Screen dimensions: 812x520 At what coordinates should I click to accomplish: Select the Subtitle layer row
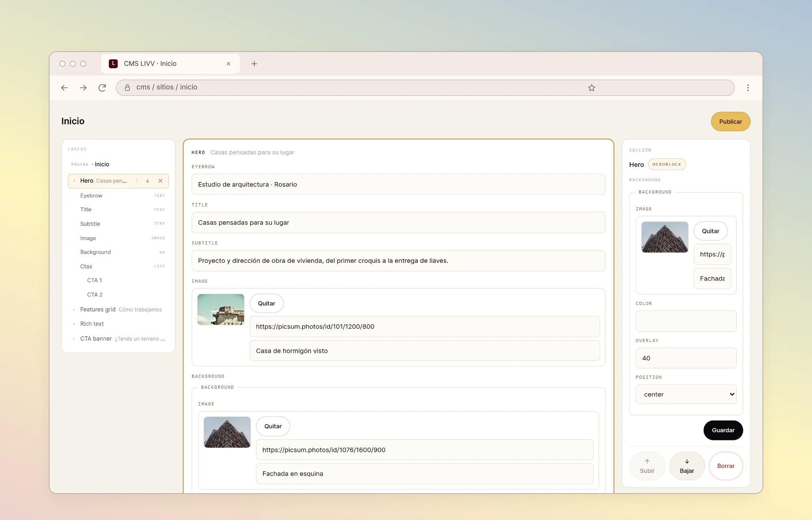(x=118, y=224)
